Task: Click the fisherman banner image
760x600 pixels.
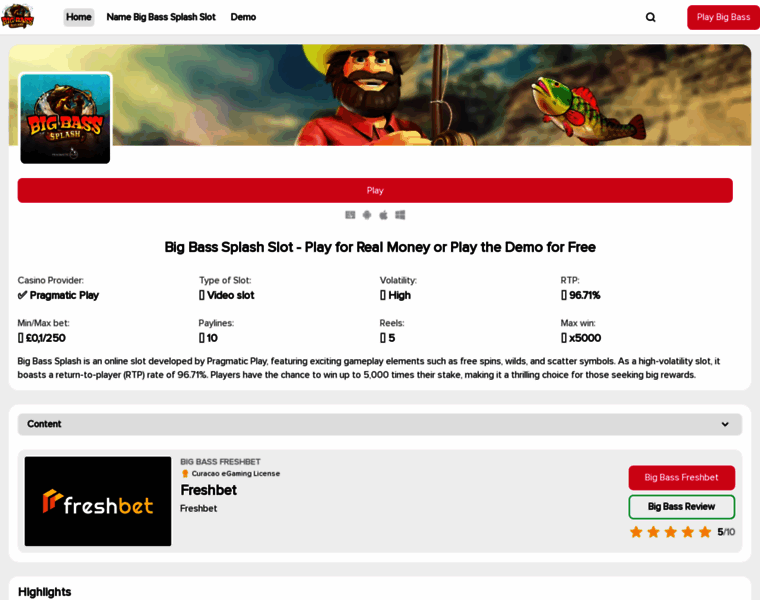Action: click(380, 95)
